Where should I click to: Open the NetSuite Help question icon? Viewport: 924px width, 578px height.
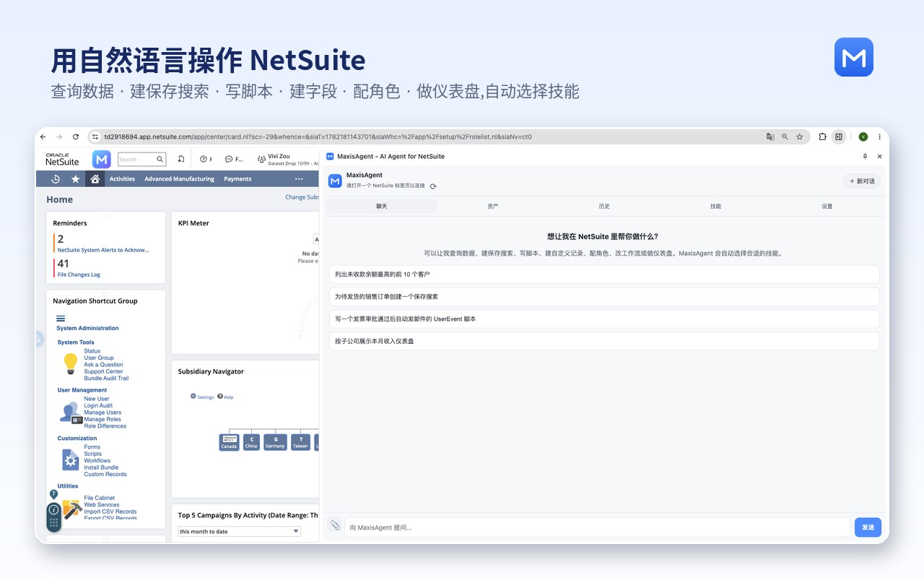(x=204, y=159)
